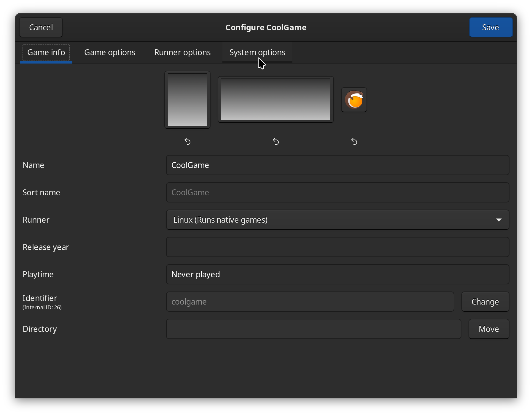The width and height of the screenshot is (532, 415).
Task: Focus the Sort name input field
Action: coord(337,192)
